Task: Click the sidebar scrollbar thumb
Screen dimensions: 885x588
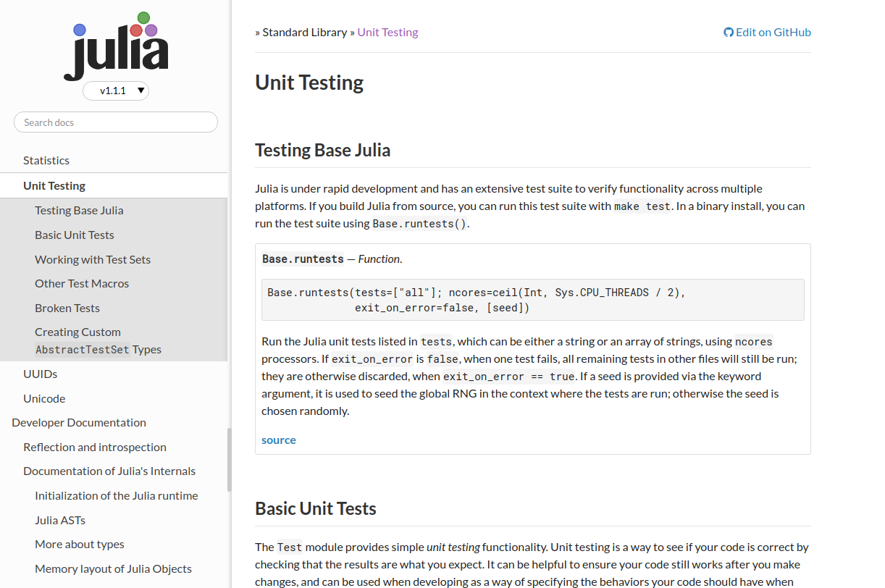Action: [x=230, y=460]
